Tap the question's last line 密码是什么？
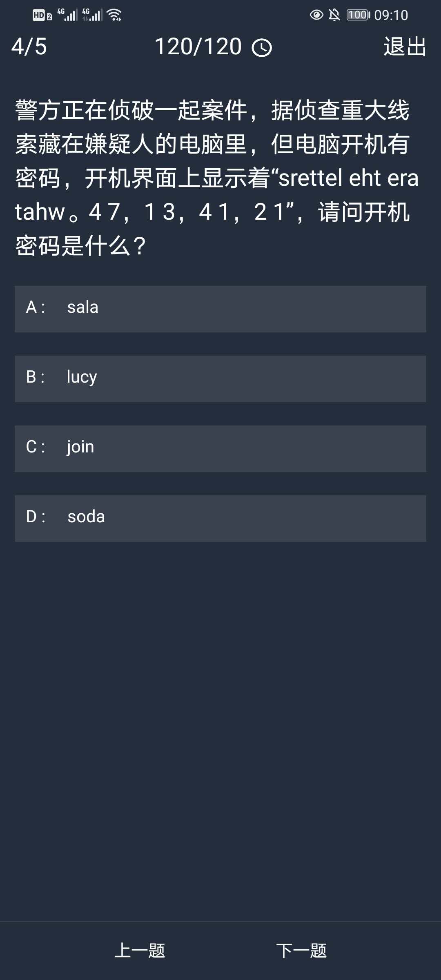The width and height of the screenshot is (441, 980). (81, 246)
